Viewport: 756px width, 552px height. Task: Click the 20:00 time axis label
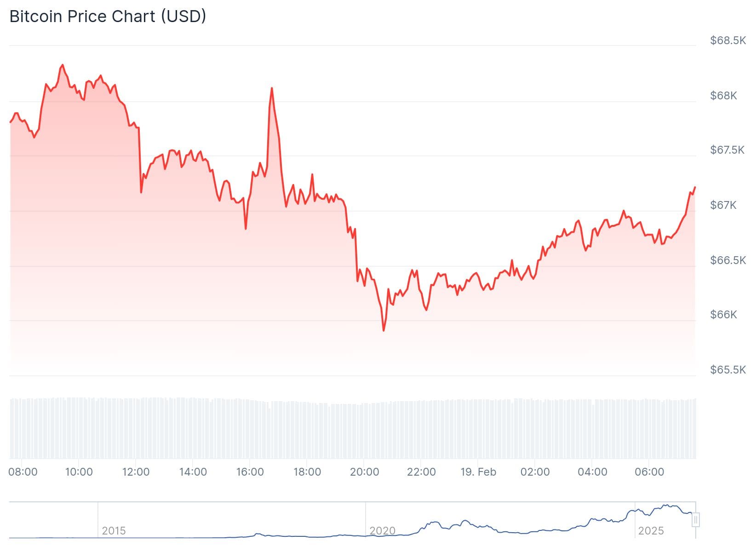point(364,472)
